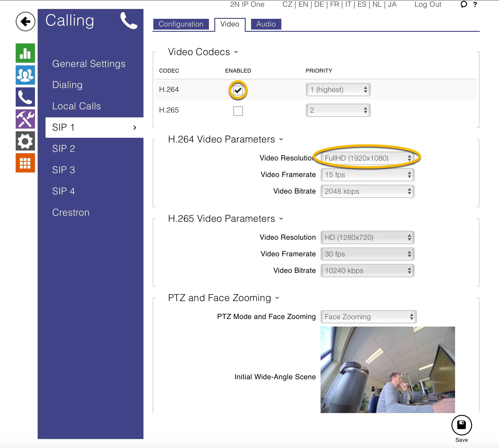
Task: Switch to the Audio tab
Action: (x=266, y=24)
